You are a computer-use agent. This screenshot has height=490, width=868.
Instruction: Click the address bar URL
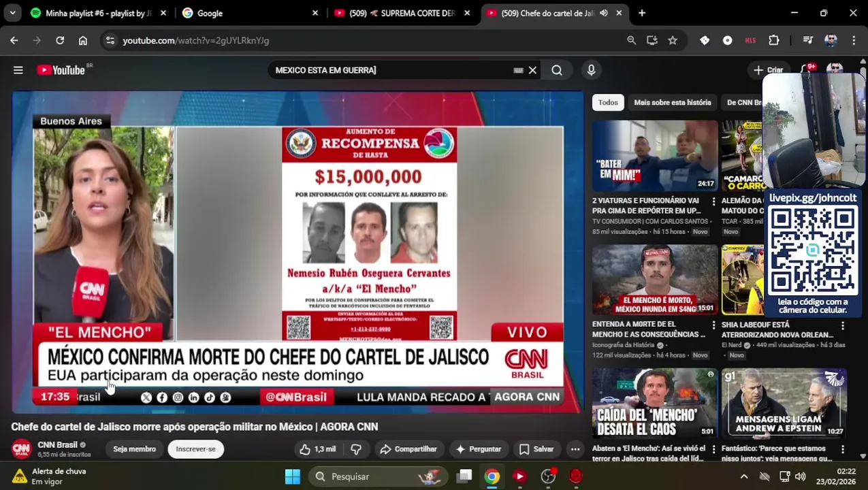pos(195,41)
